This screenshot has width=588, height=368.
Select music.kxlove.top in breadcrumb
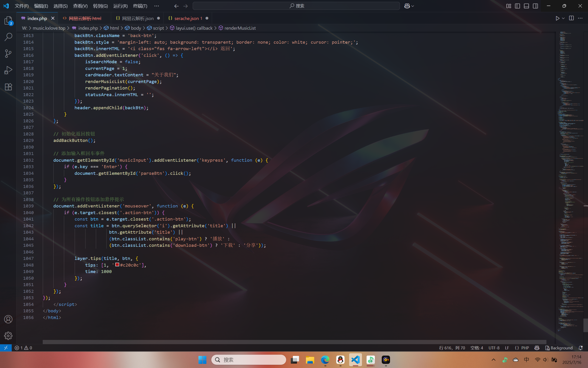pyautogui.click(x=49, y=28)
